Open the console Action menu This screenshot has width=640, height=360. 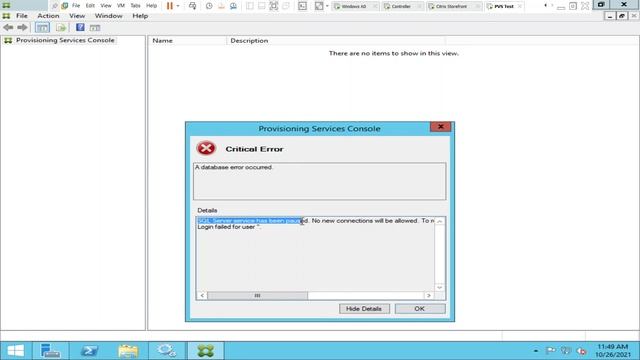pyautogui.click(x=48, y=16)
